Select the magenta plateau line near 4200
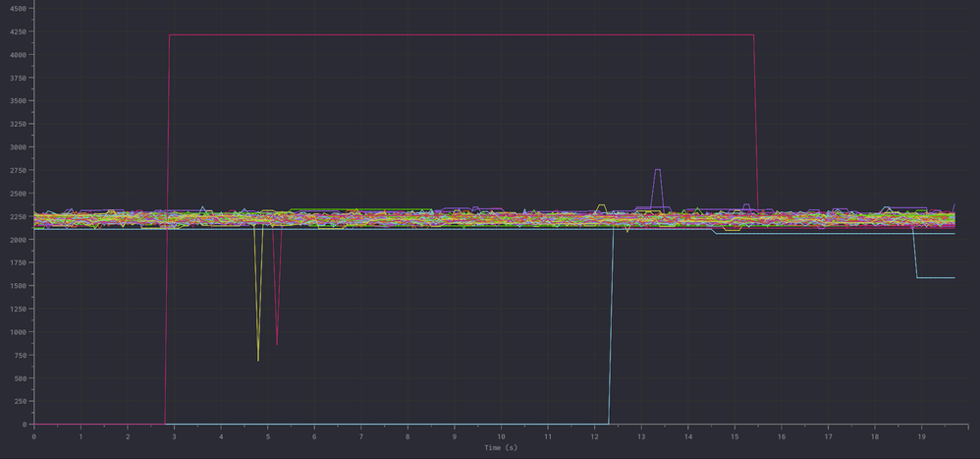This screenshot has height=459, width=980. [x=462, y=35]
